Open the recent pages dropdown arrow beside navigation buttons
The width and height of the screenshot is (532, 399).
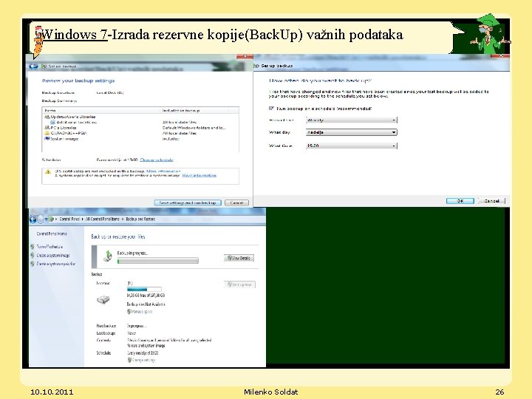(46, 219)
